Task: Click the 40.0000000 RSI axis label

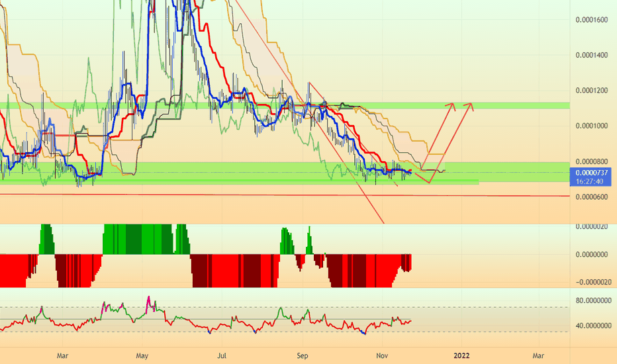Action: pos(593,326)
